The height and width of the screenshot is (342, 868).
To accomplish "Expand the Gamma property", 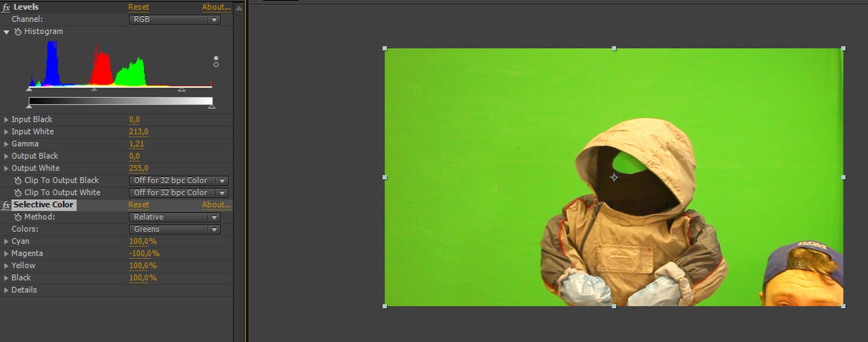I will pyautogui.click(x=6, y=144).
